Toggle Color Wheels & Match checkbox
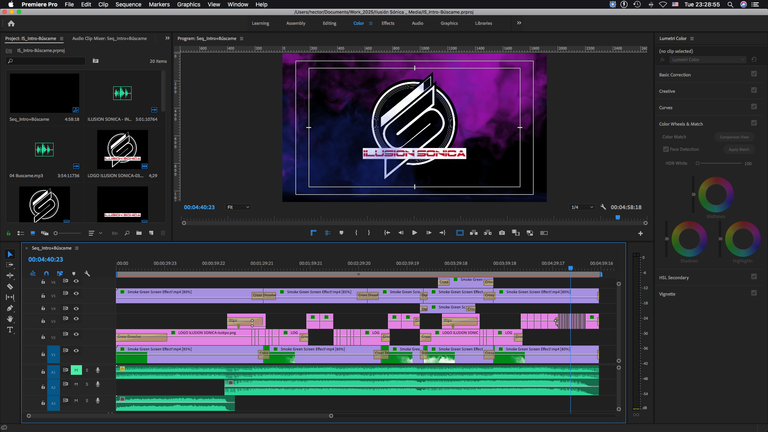 pyautogui.click(x=754, y=123)
